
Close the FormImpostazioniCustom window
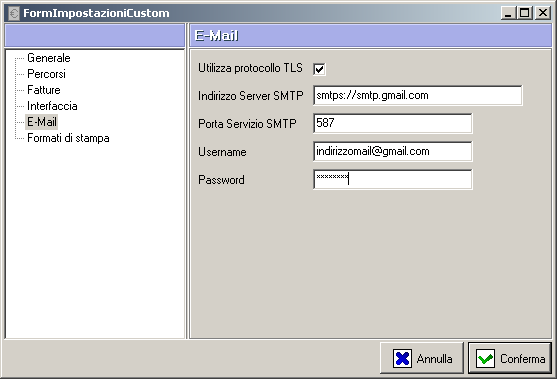[x=543, y=13]
